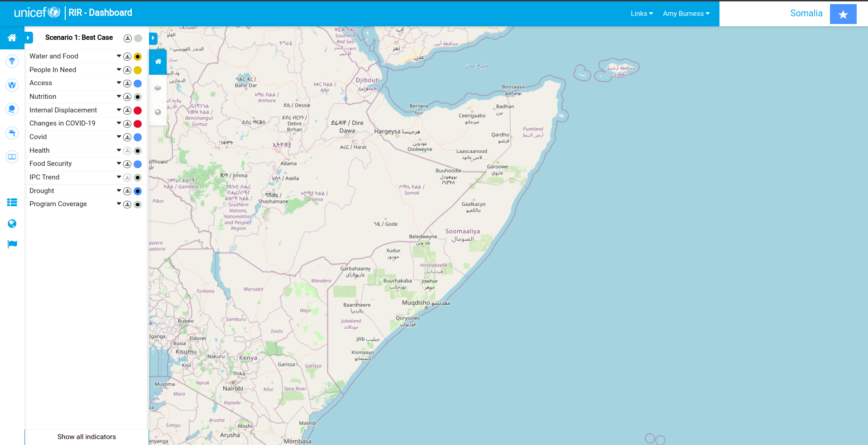Click the Scenario 1: Best Case heading
The image size is (868, 445).
(x=79, y=38)
